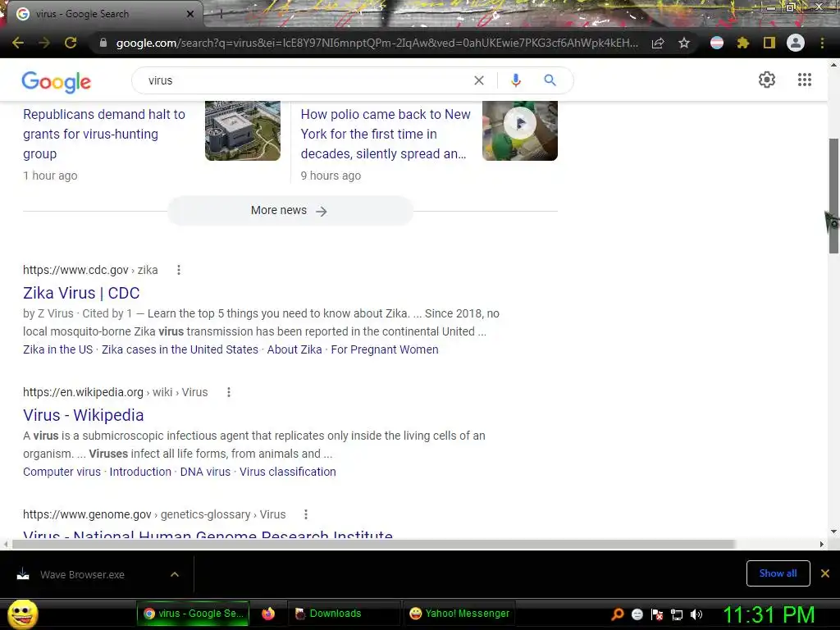The height and width of the screenshot is (630, 840).
Task: Open the Google apps grid
Action: pyautogui.click(x=805, y=80)
